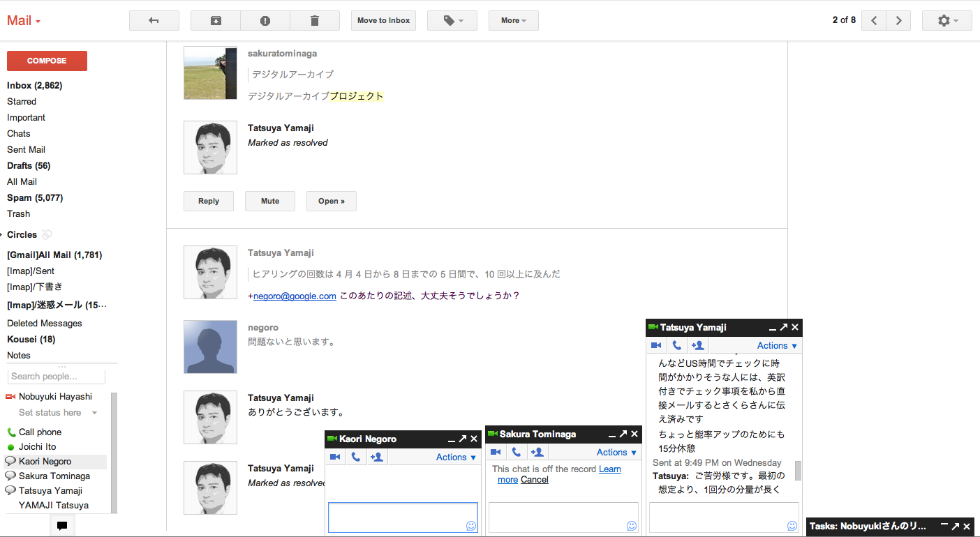Archive this conversation
The image size is (980, 537).
point(216,20)
